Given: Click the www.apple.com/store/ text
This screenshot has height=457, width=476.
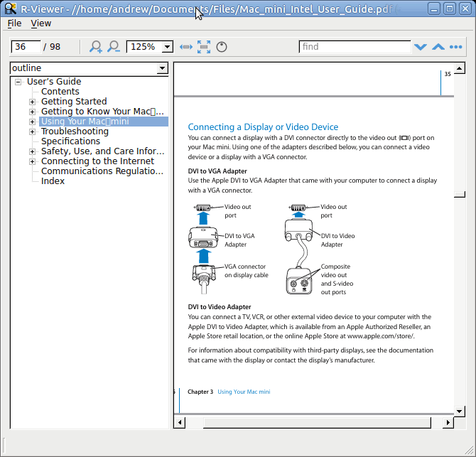Looking at the screenshot, I should click(x=381, y=336).
